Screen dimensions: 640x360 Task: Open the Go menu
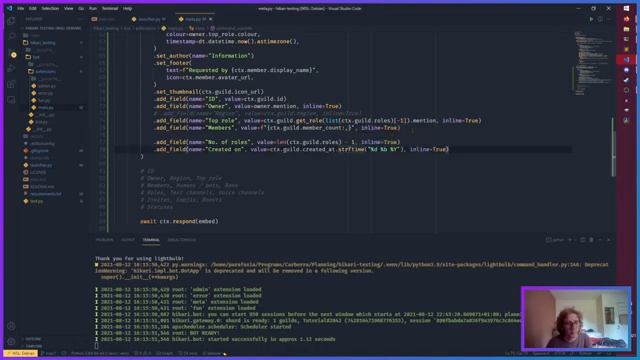[x=81, y=8]
